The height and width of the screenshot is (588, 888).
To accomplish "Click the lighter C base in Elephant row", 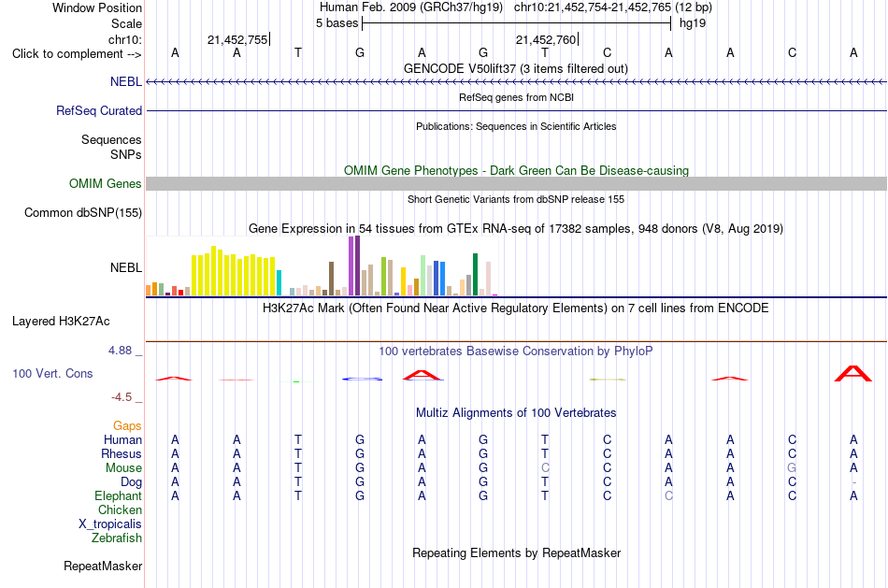I will tap(669, 495).
